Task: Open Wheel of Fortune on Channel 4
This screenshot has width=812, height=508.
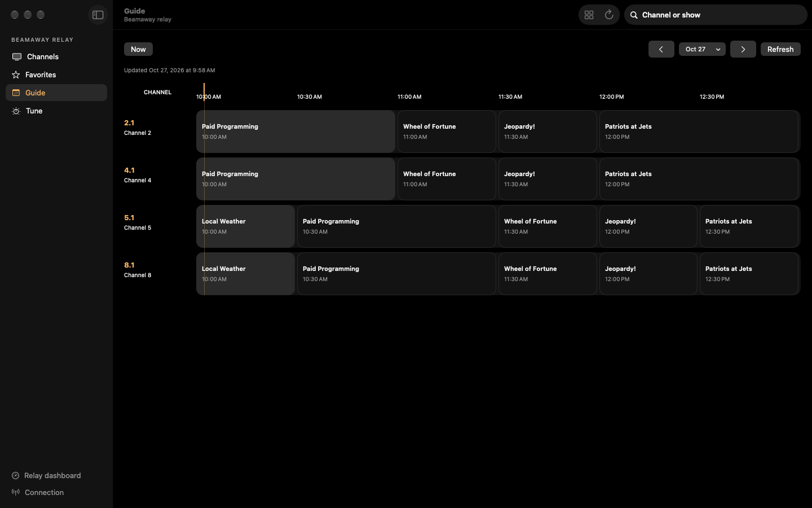Action: pos(447,179)
